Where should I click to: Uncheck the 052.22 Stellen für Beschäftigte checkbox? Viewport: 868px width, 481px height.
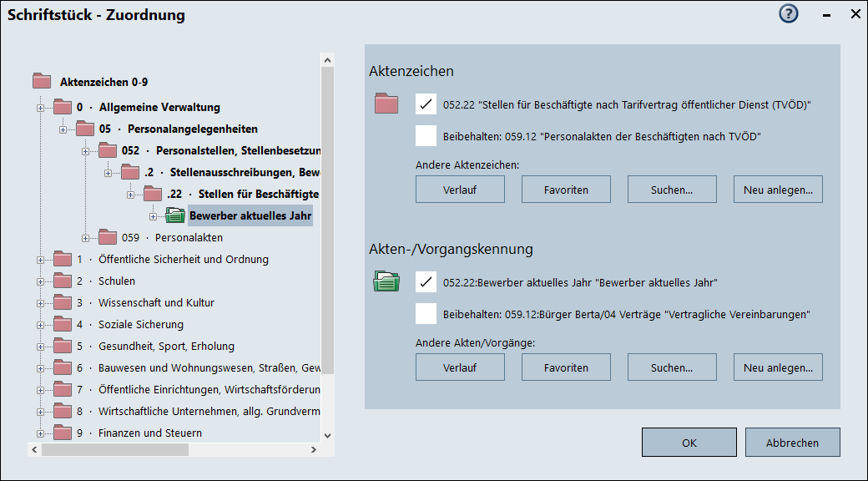(426, 104)
